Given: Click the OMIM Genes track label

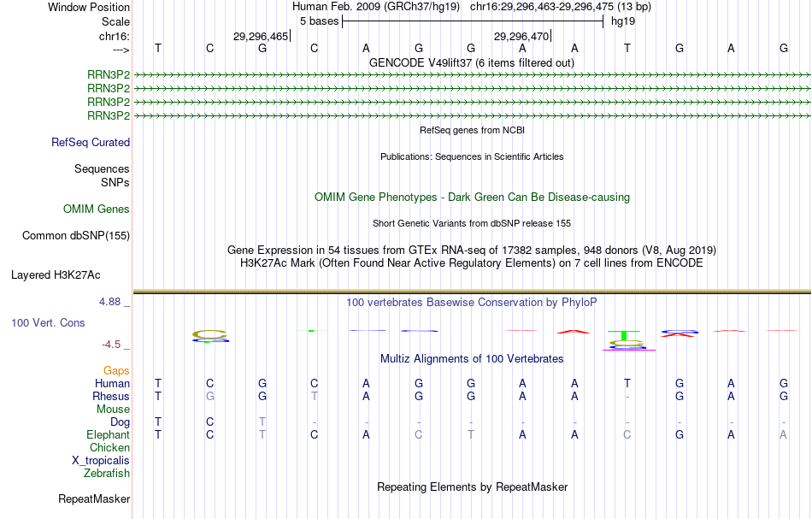Looking at the screenshot, I should coord(97,209).
